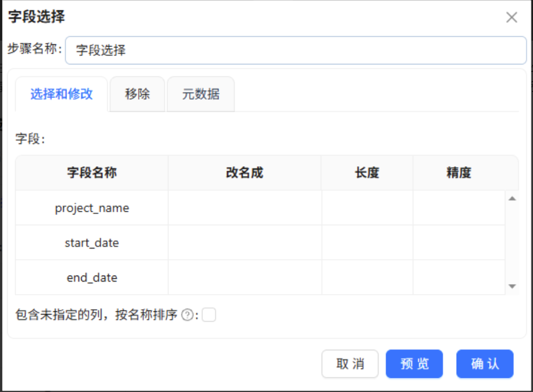Image resolution: width=533 pixels, height=392 pixels.
Task: Click the 确认 button
Action: pos(485,364)
